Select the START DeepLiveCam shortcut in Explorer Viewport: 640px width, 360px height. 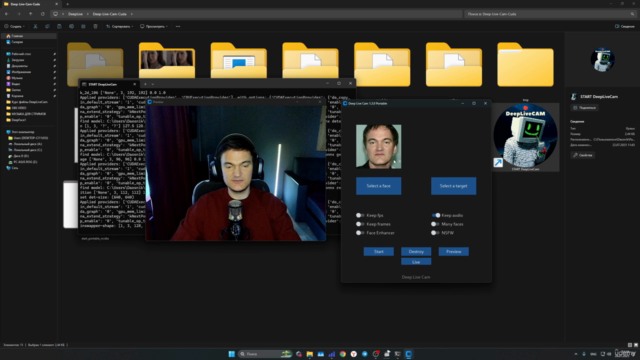(x=525, y=137)
